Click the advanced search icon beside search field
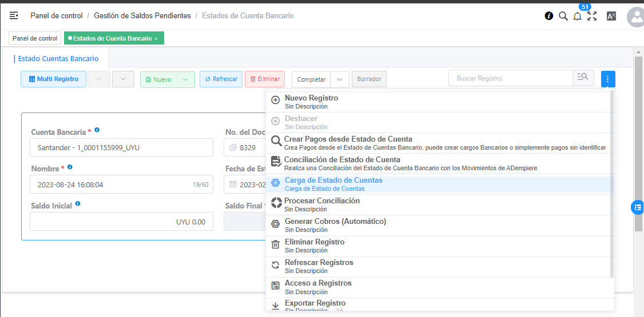Image resolution: width=644 pixels, height=317 pixels. click(583, 78)
